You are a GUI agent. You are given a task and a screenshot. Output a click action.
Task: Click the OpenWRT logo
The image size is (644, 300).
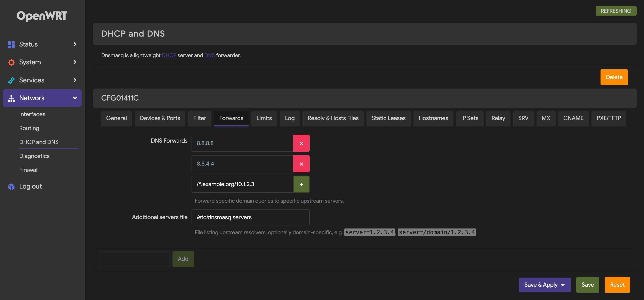(x=42, y=16)
